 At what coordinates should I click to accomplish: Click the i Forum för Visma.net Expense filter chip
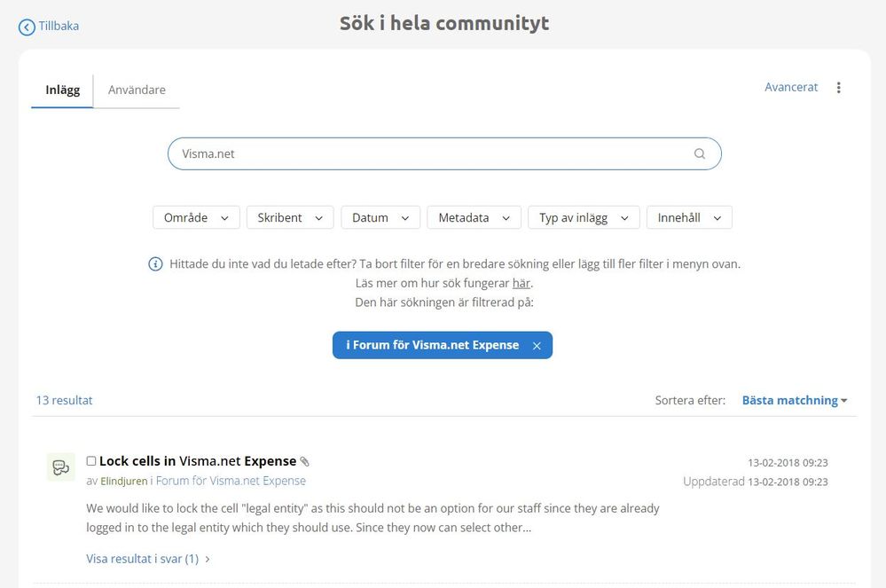[x=443, y=345]
